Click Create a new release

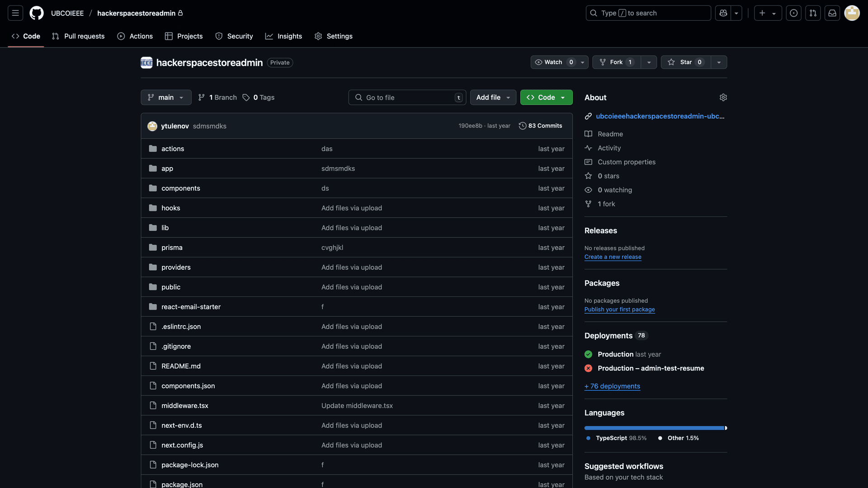click(613, 257)
